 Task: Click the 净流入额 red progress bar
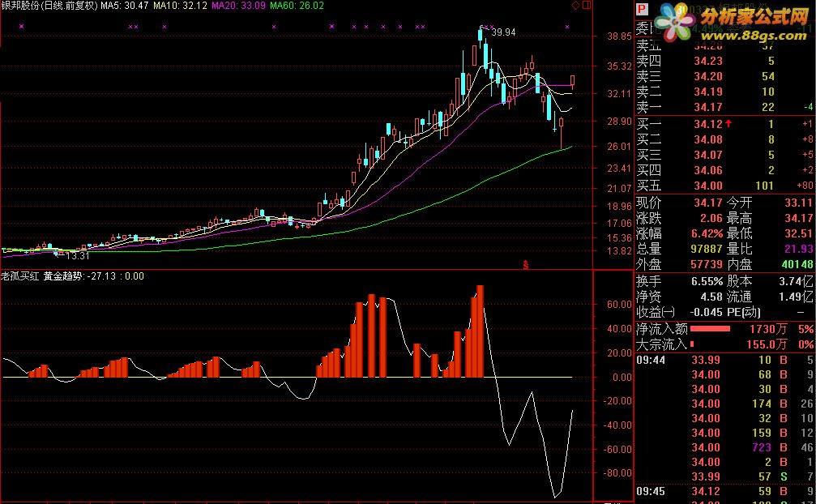click(x=710, y=329)
